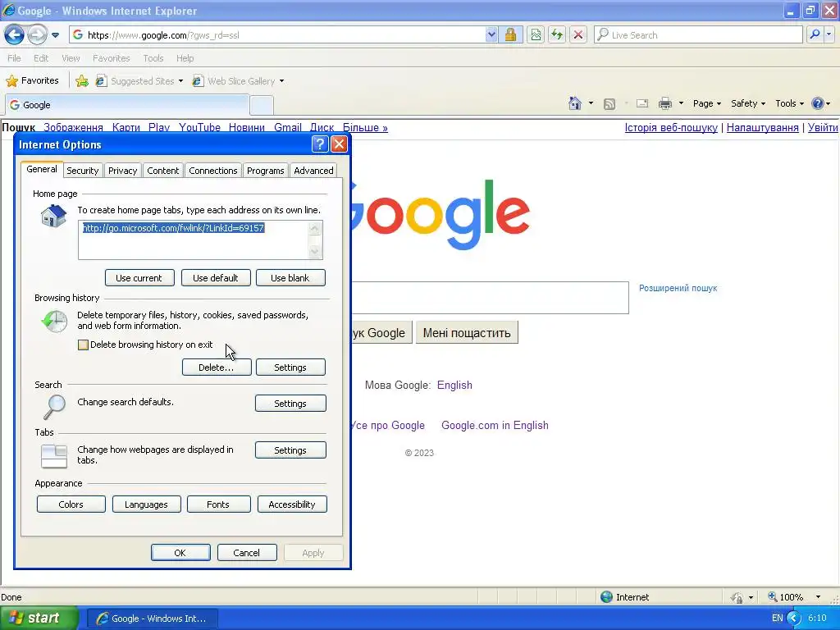This screenshot has height=630, width=840.
Task: Click the Back navigation arrow
Action: coord(15,34)
